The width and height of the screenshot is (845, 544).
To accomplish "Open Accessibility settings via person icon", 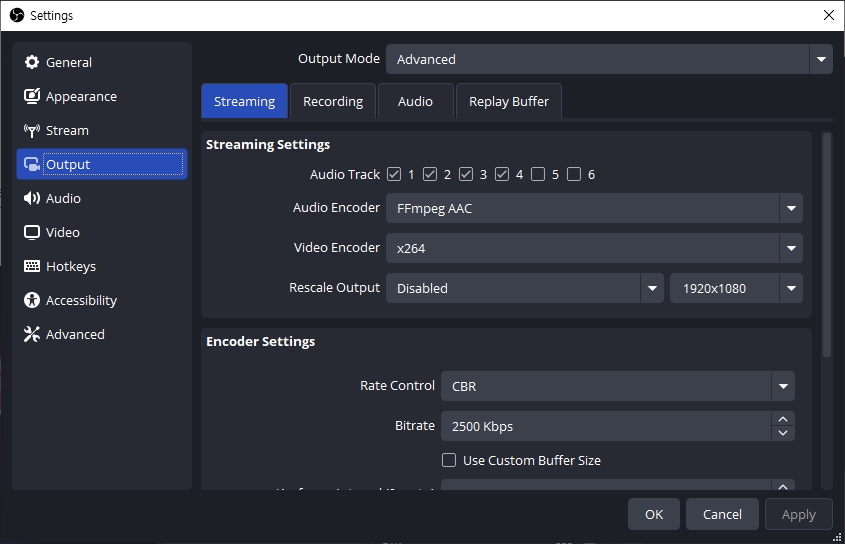I will [x=32, y=301].
